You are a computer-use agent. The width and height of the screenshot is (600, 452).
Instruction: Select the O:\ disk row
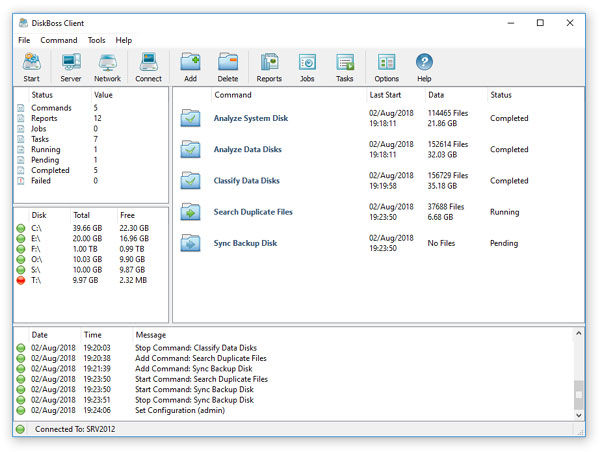(x=91, y=259)
